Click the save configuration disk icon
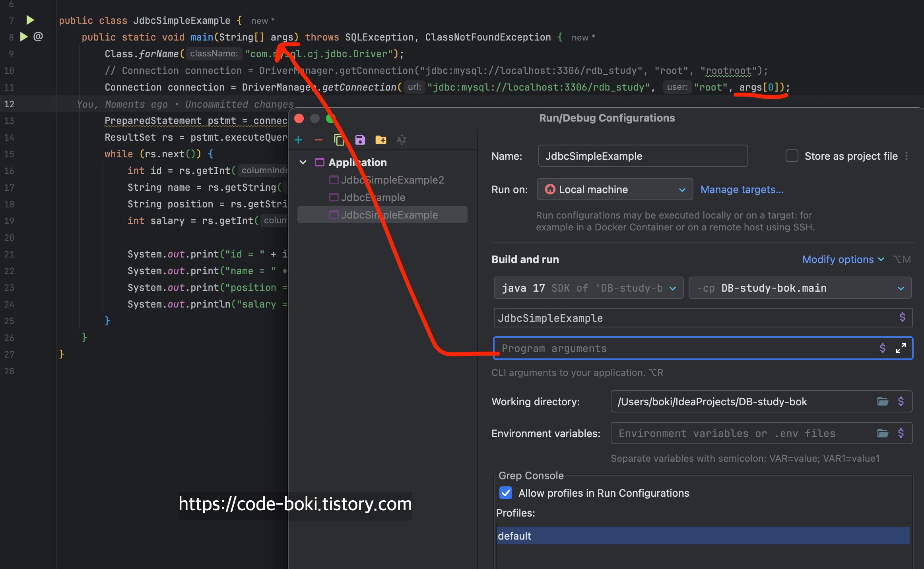924x569 pixels. [360, 140]
